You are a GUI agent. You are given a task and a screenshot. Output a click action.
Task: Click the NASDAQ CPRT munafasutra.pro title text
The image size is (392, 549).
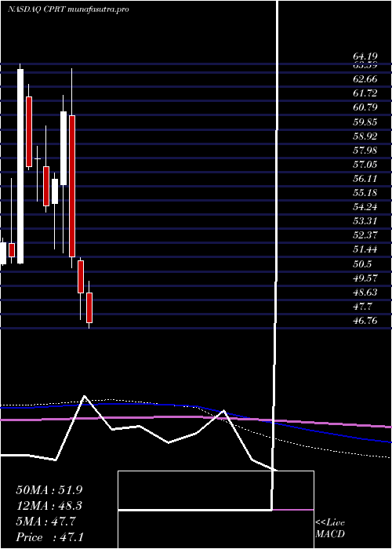68,9
